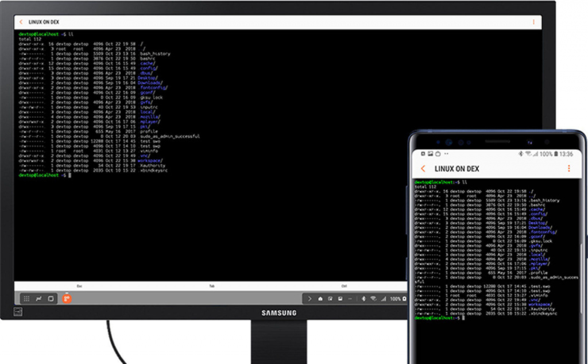The width and height of the screenshot is (588, 364).
Task: Click the picture notification icon in taskbar tray
Action: pyautogui.click(x=340, y=299)
